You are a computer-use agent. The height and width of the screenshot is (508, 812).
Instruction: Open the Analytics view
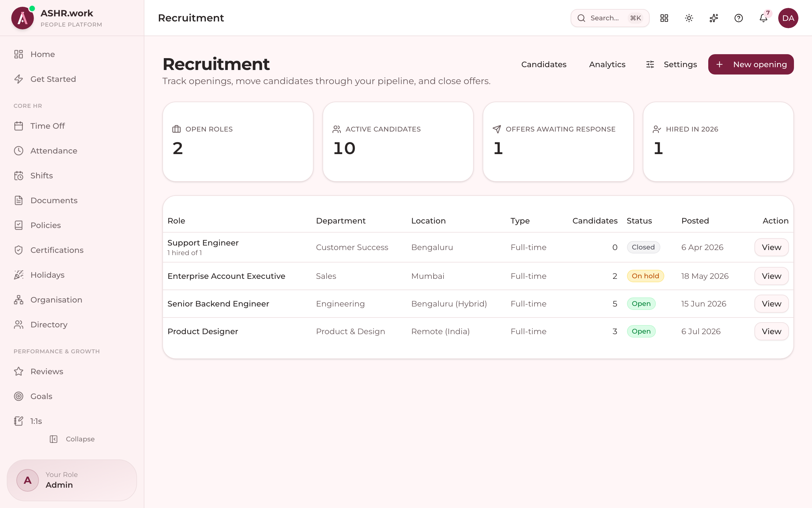(x=607, y=65)
